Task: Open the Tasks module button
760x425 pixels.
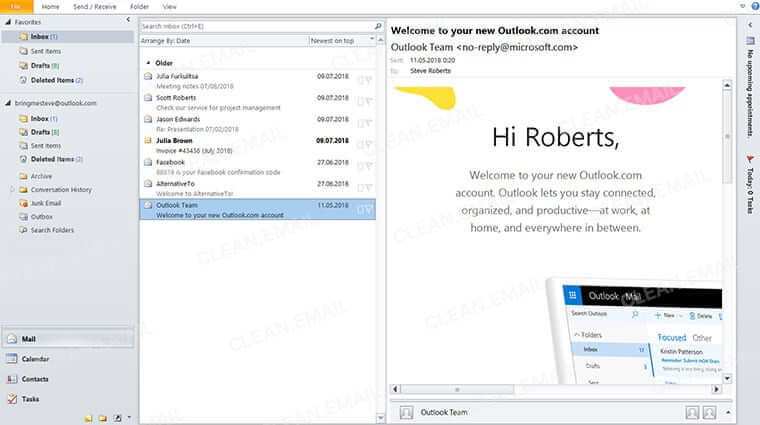Action: [x=68, y=399]
